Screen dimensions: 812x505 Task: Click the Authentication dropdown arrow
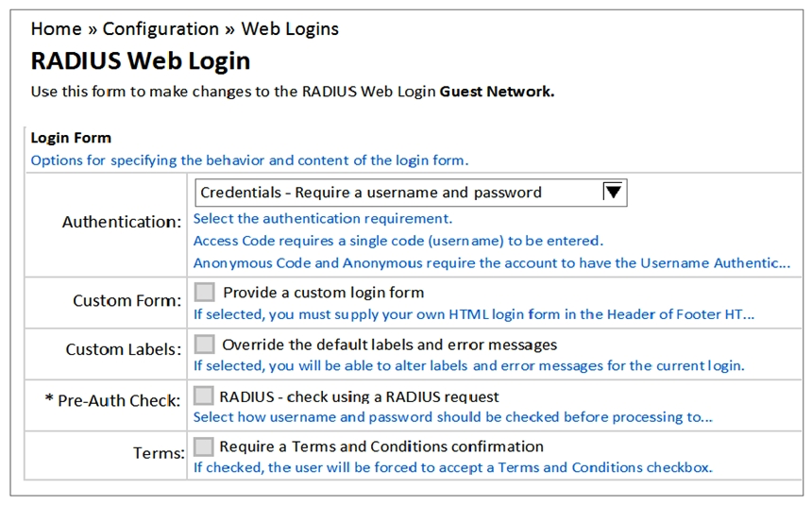(614, 193)
